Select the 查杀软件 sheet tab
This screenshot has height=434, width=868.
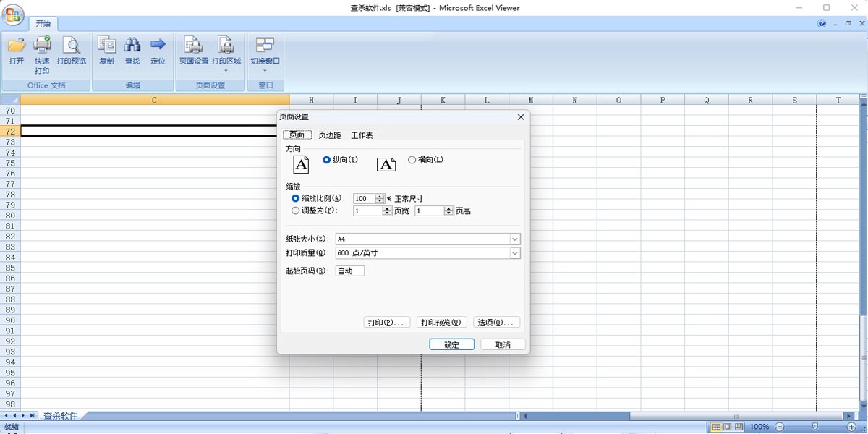(60, 416)
